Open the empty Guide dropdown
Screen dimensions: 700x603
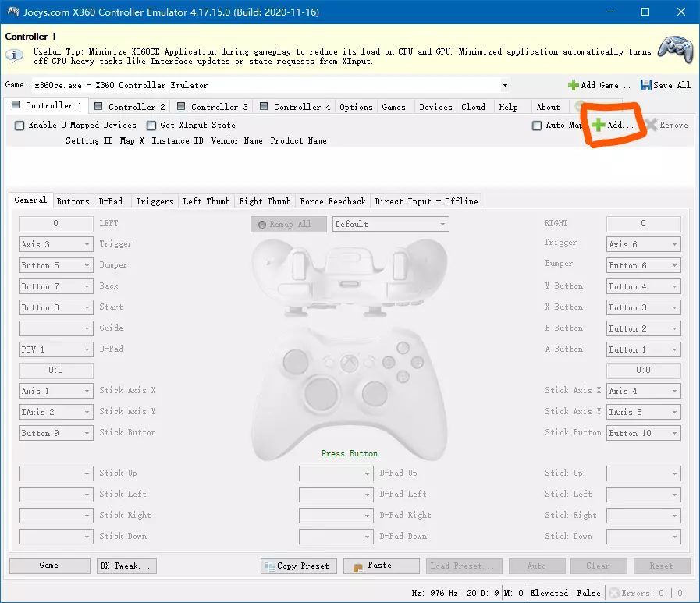[x=56, y=328]
